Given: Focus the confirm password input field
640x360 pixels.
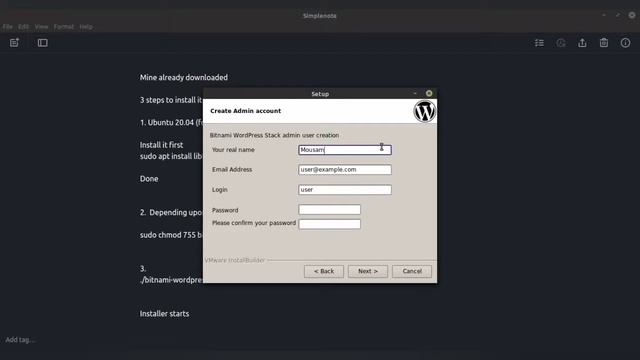Looking at the screenshot, I should pos(329,224).
